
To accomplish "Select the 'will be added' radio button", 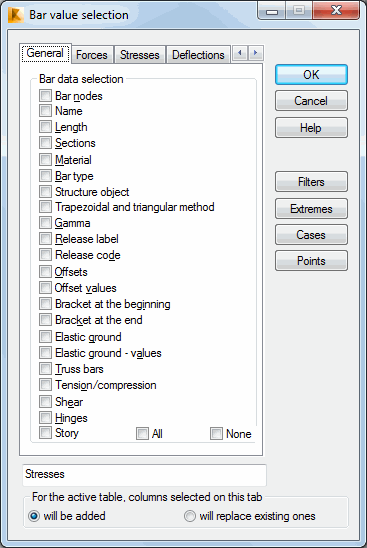I will tap(34, 516).
